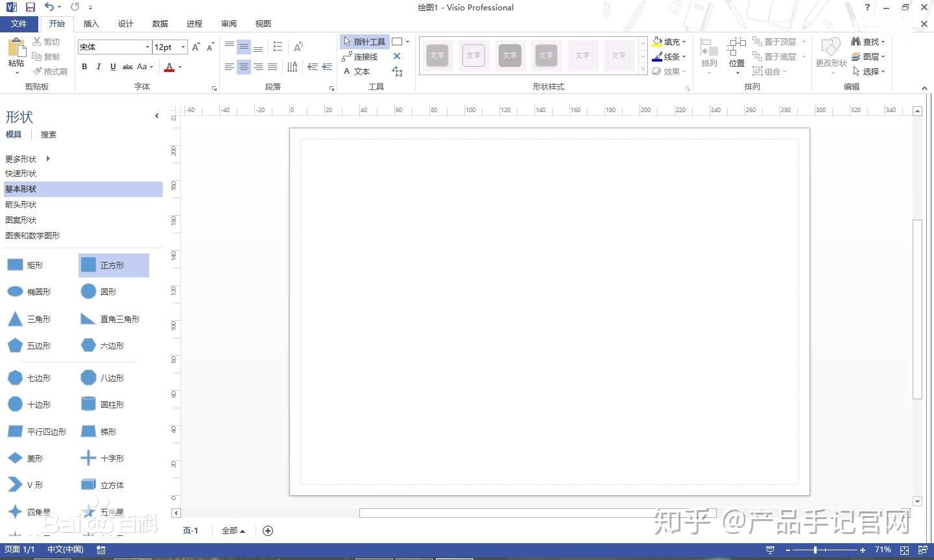The height and width of the screenshot is (560, 934).
Task: Open the font name dropdown (宋体)
Action: coord(147,47)
